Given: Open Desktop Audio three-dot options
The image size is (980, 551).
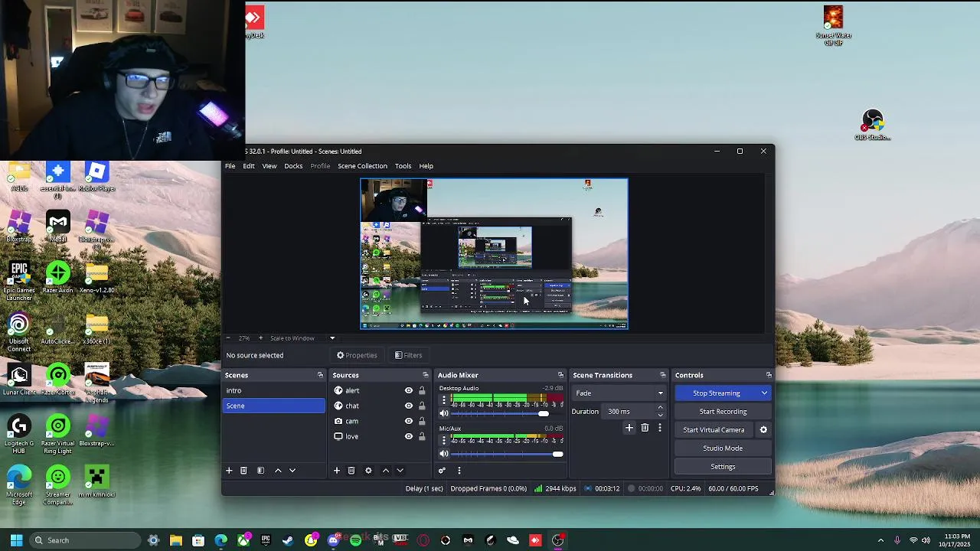Looking at the screenshot, I should tap(443, 400).
